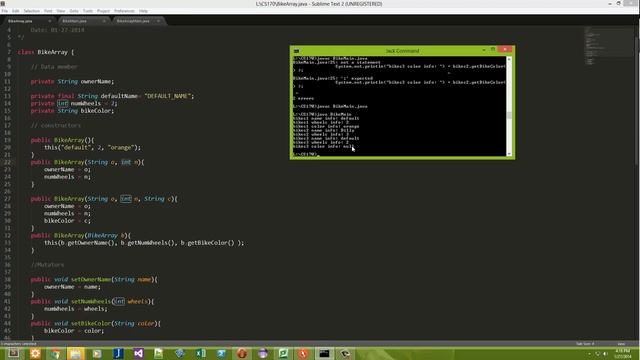Viewport: 640px width, 360px height.
Task: Open Google Chrome from the taskbar
Action: 55,353
